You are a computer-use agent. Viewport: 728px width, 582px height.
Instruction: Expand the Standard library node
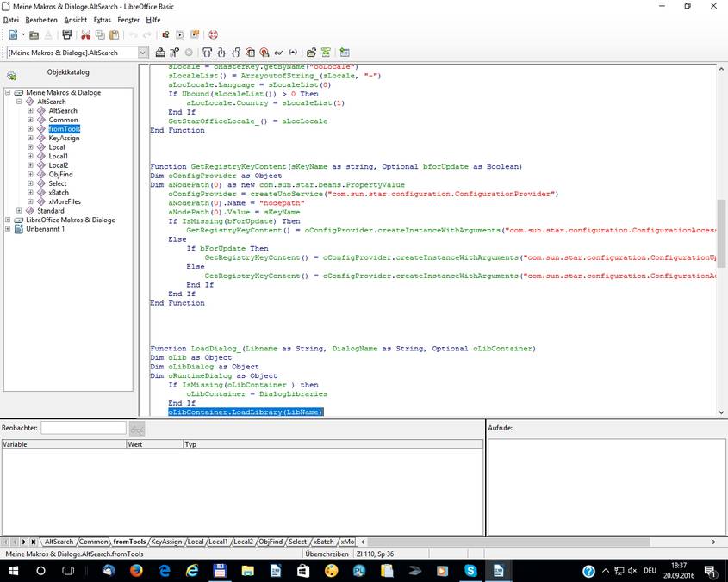tap(19, 211)
